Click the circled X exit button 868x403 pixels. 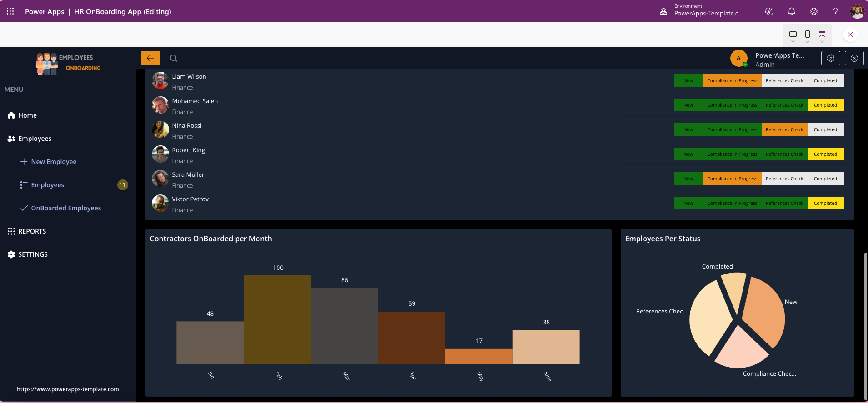[854, 58]
